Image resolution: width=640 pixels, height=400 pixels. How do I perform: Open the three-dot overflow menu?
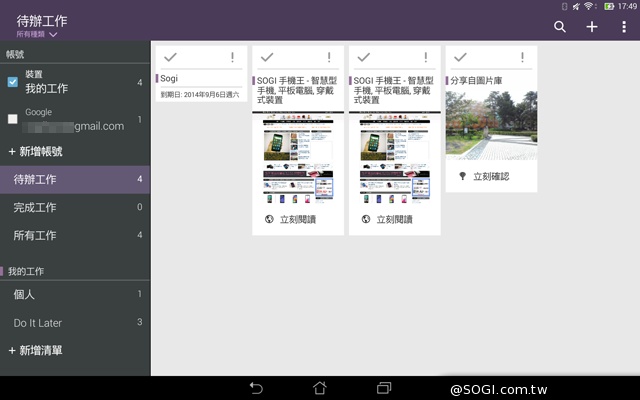coord(624,27)
